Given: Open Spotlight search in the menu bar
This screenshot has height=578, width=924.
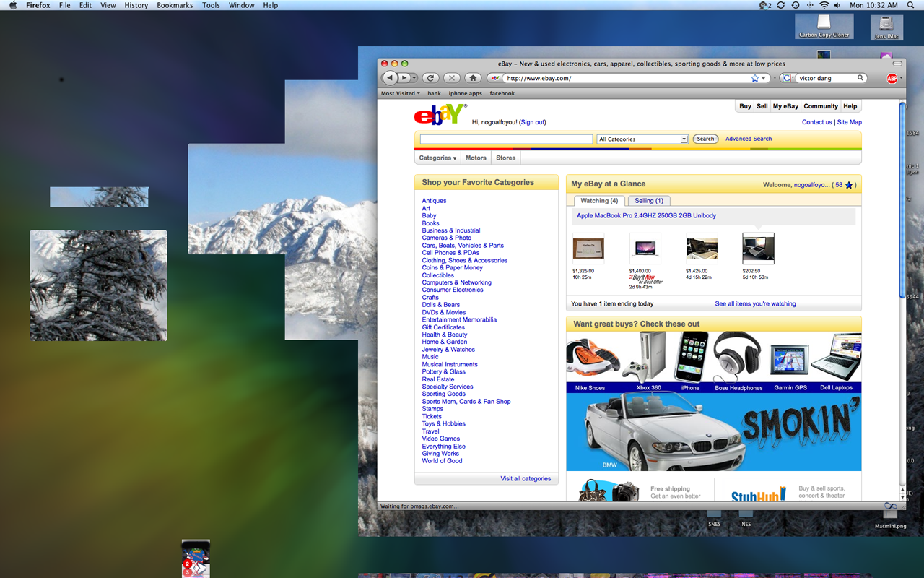Looking at the screenshot, I should pyautogui.click(x=912, y=5).
